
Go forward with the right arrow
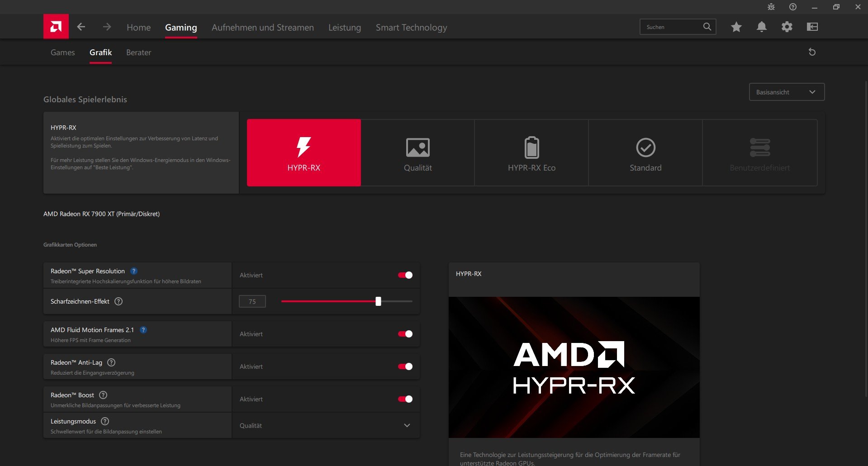[107, 27]
